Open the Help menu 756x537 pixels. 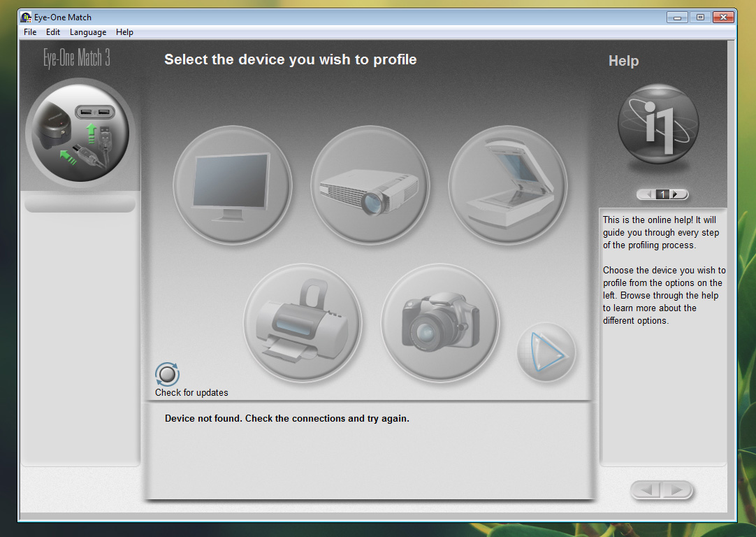pos(124,32)
